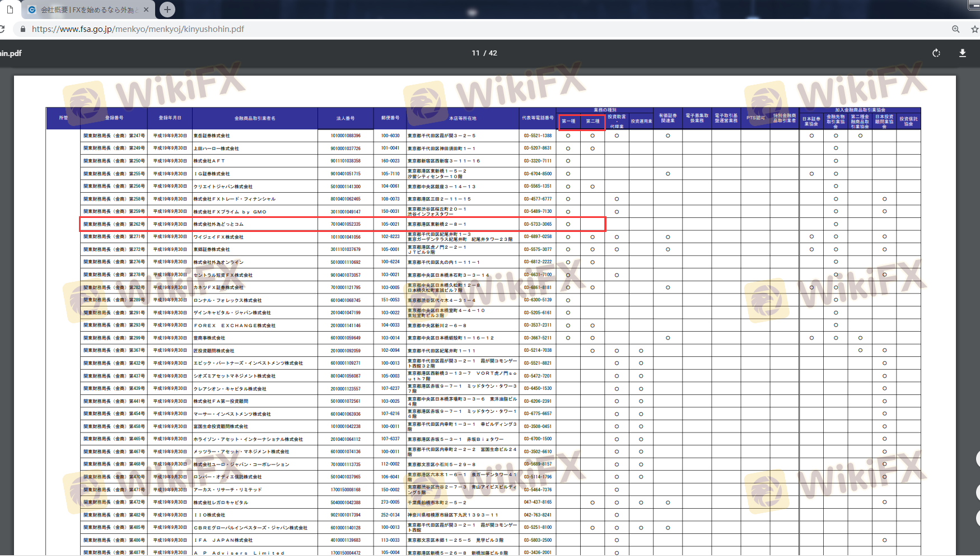The width and height of the screenshot is (980, 558).
Task: Click company name 株式会社FXトレード・フィナンシャル
Action: click(x=235, y=199)
